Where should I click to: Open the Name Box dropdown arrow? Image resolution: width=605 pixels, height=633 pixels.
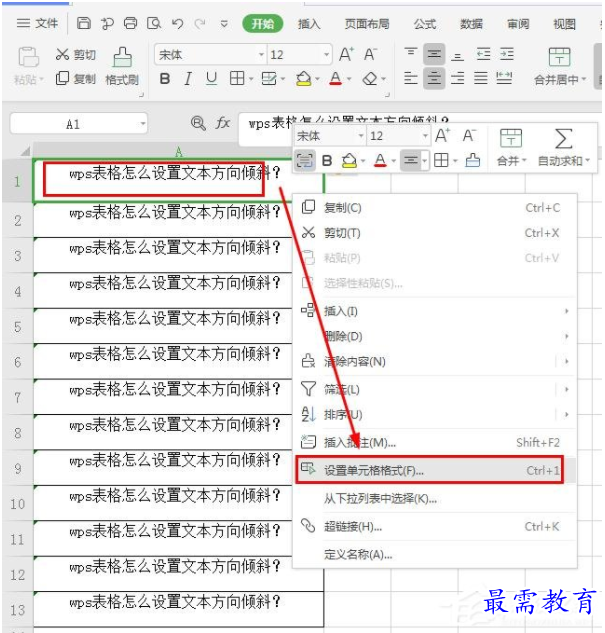tap(142, 124)
